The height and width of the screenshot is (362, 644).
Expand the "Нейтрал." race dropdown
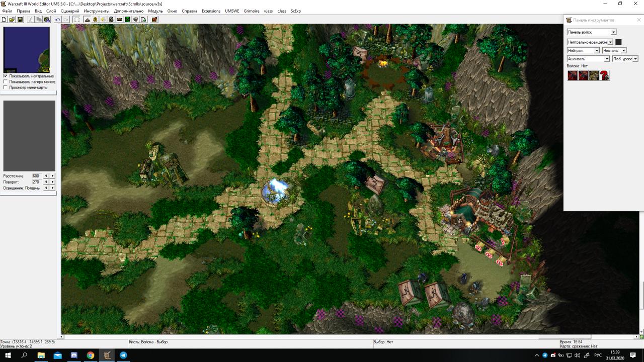coord(597,51)
